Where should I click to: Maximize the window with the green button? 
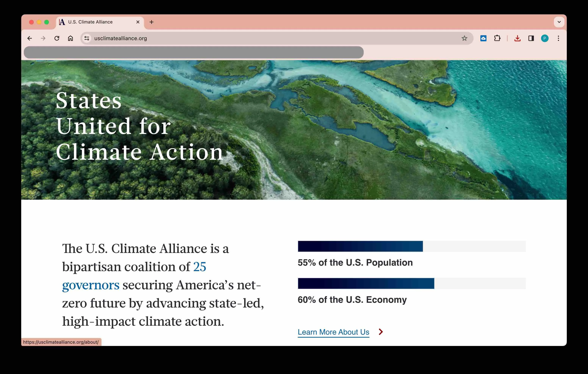pos(46,22)
